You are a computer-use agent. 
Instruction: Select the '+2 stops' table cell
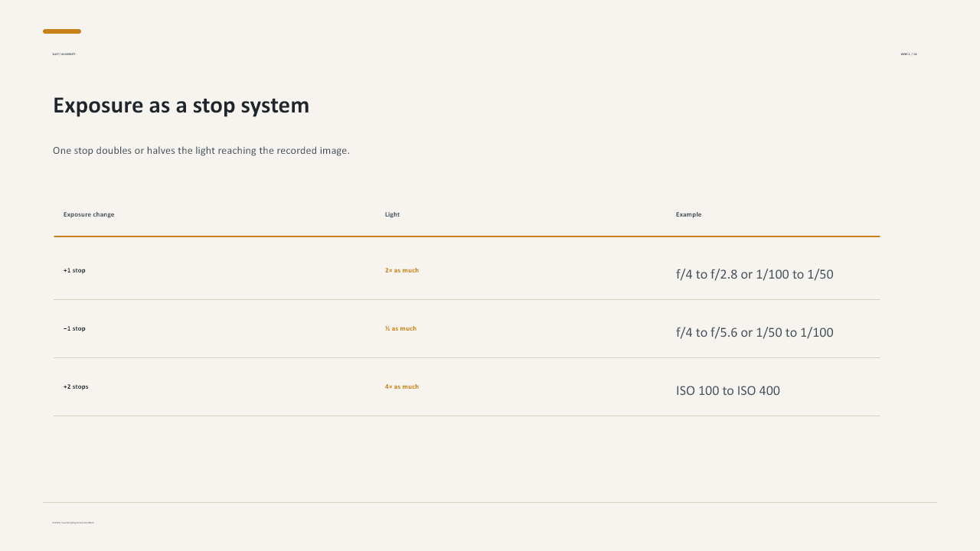click(x=76, y=386)
